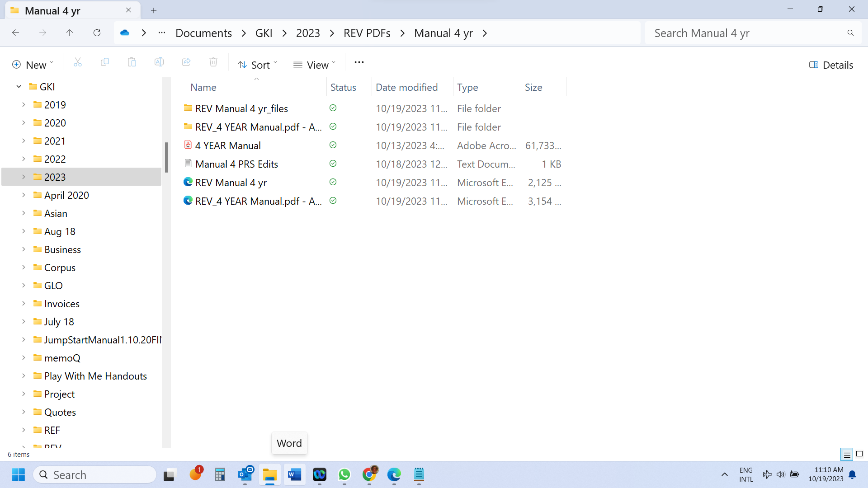Screen dimensions: 868x488
Task: Click the OneDrive sync status icon
Action: click(125, 33)
